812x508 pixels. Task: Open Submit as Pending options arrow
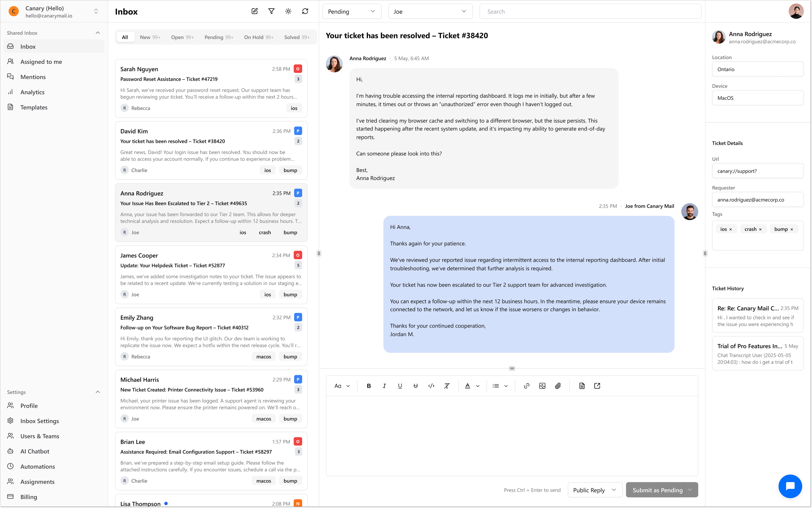pyautogui.click(x=690, y=490)
